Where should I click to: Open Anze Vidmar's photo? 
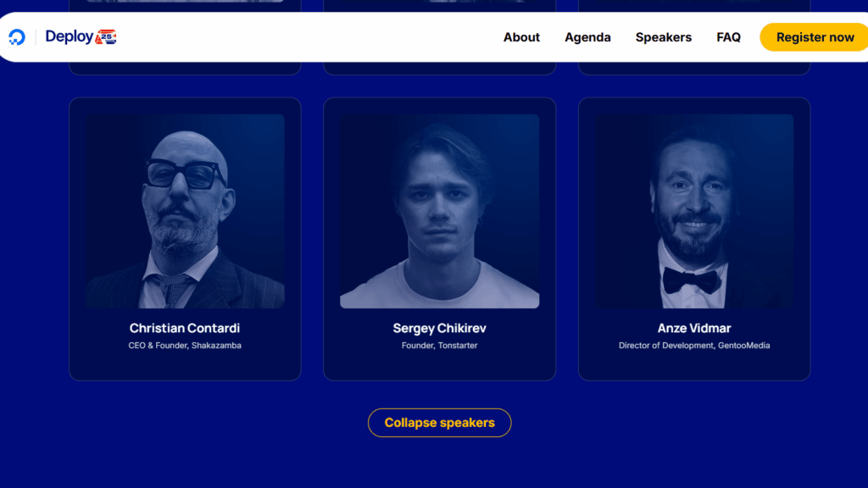point(694,211)
